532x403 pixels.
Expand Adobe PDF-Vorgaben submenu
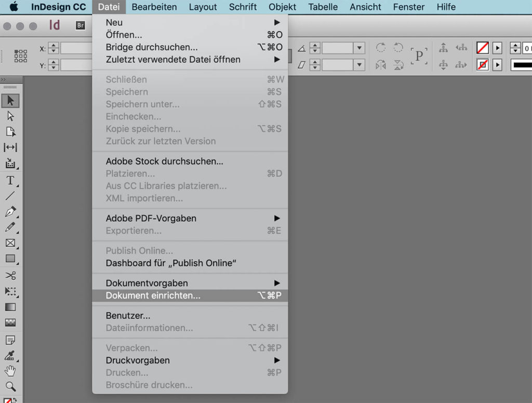tap(190, 218)
